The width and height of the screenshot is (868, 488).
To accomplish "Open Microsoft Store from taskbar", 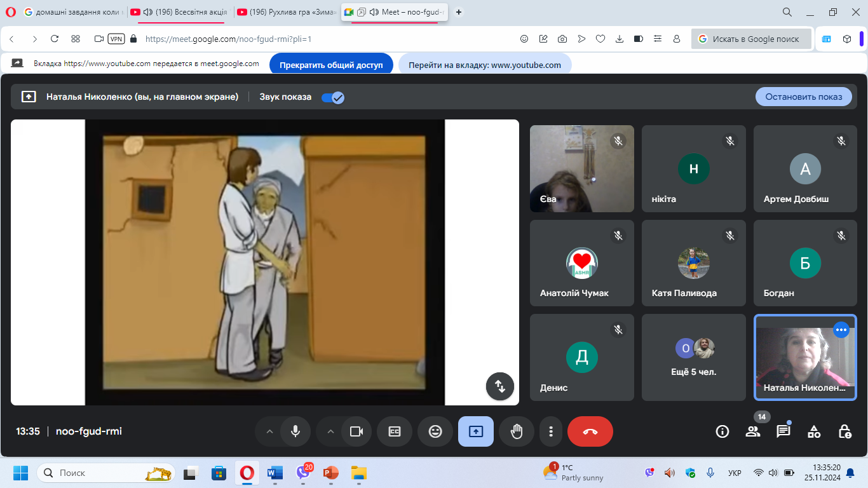I will pos(219,473).
